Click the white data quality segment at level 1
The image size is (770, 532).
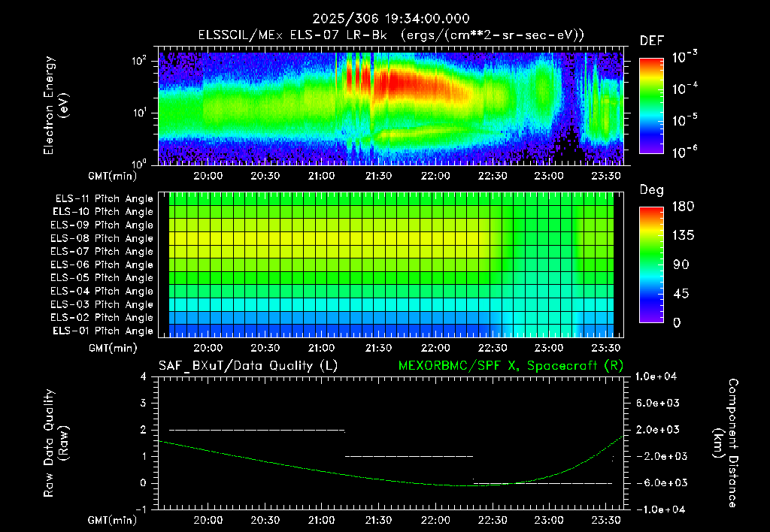point(409,456)
